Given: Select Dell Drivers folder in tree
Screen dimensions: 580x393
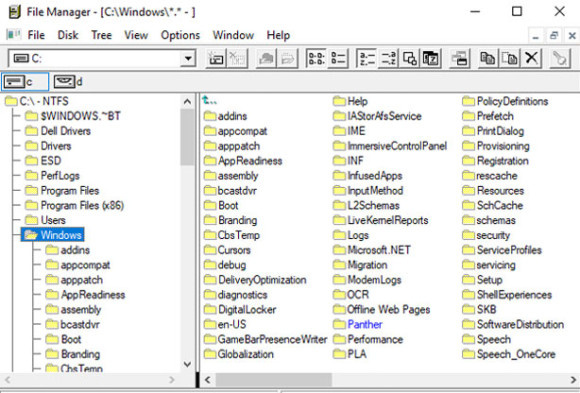Looking at the screenshot, I should (x=58, y=131).
